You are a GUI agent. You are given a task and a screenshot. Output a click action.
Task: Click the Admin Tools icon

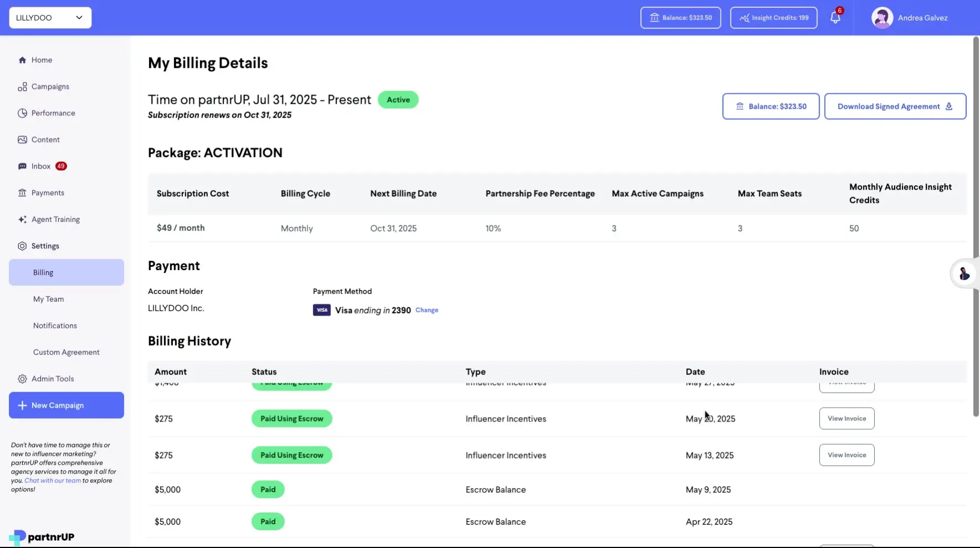point(22,378)
